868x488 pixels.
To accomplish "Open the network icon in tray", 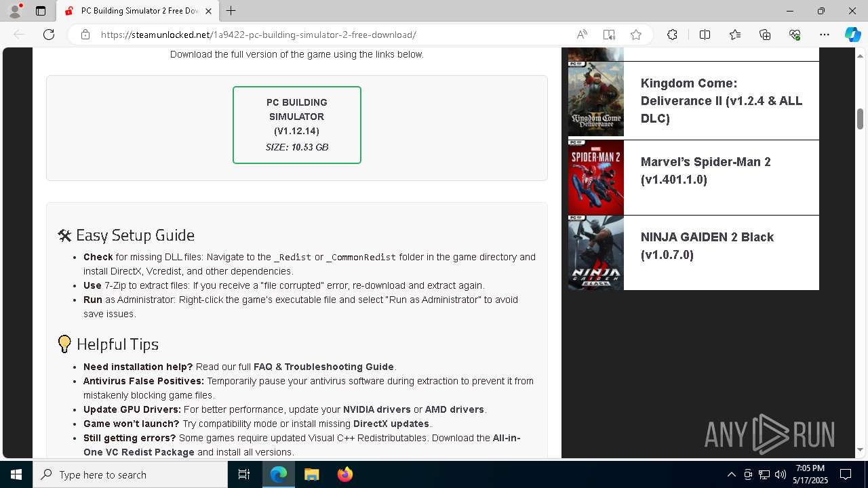I will coord(764,474).
